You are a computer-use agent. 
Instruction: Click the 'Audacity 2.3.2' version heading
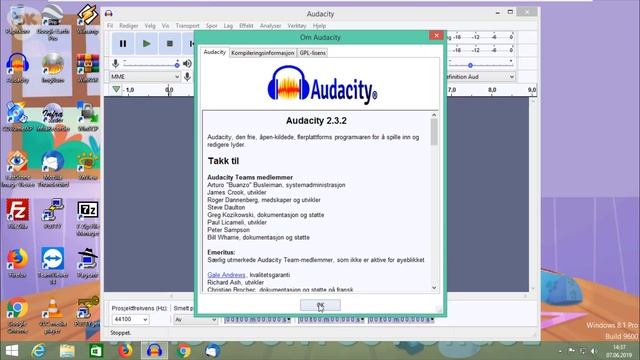(x=316, y=120)
